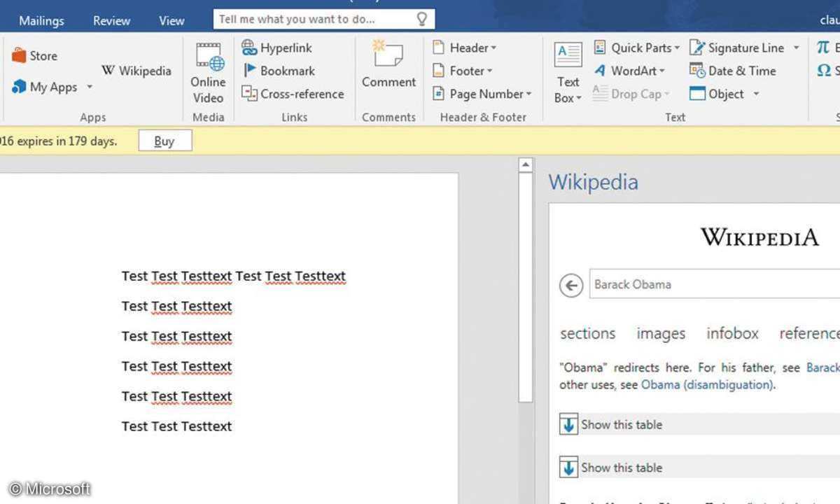
Task: Click the Symbol omega icon
Action: [823, 71]
